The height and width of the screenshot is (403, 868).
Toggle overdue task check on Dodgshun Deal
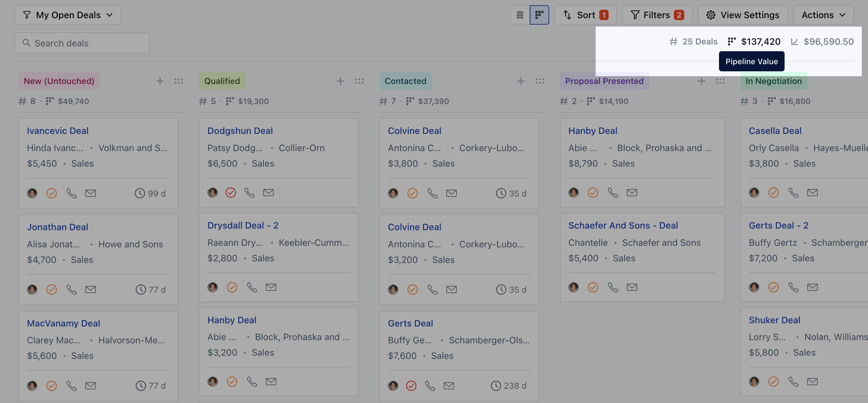[x=231, y=193]
